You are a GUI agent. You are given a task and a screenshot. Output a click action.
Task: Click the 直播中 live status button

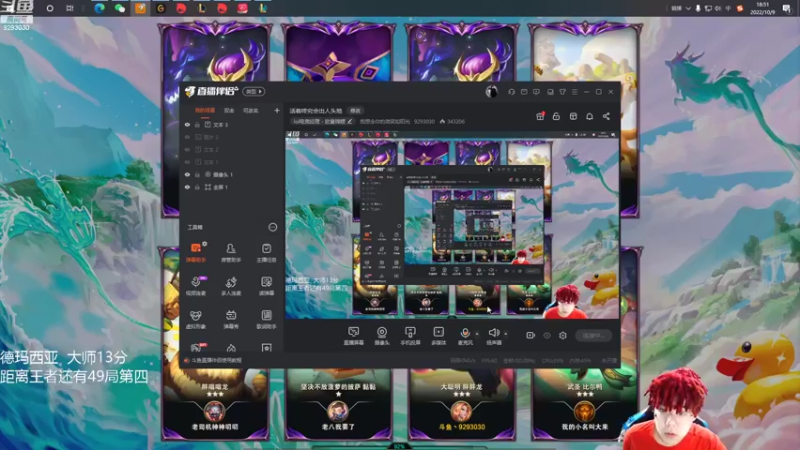(x=593, y=335)
